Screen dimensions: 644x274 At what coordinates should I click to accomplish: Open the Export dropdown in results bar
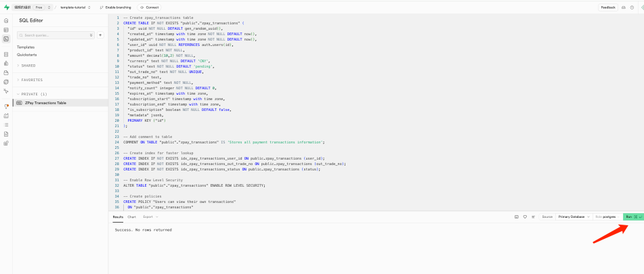[150, 216]
